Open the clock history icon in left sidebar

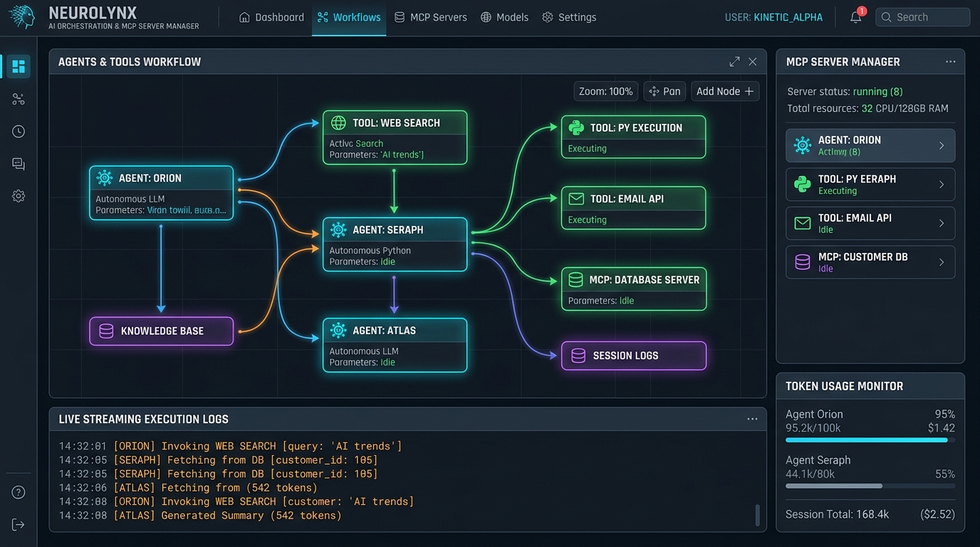[19, 132]
